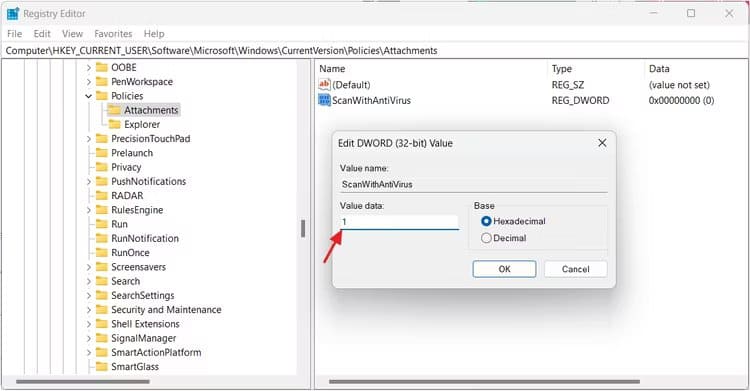The image size is (750, 391).
Task: Confirm the DWORD edit with OK
Action: coord(504,269)
